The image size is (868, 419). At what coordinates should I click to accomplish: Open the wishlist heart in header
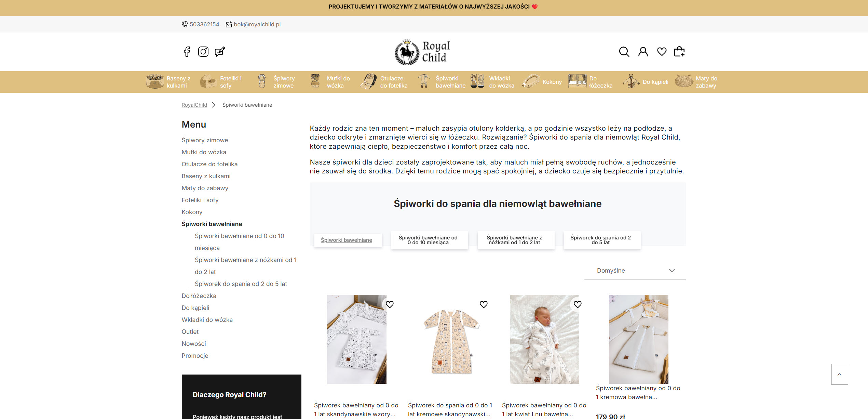tap(662, 52)
